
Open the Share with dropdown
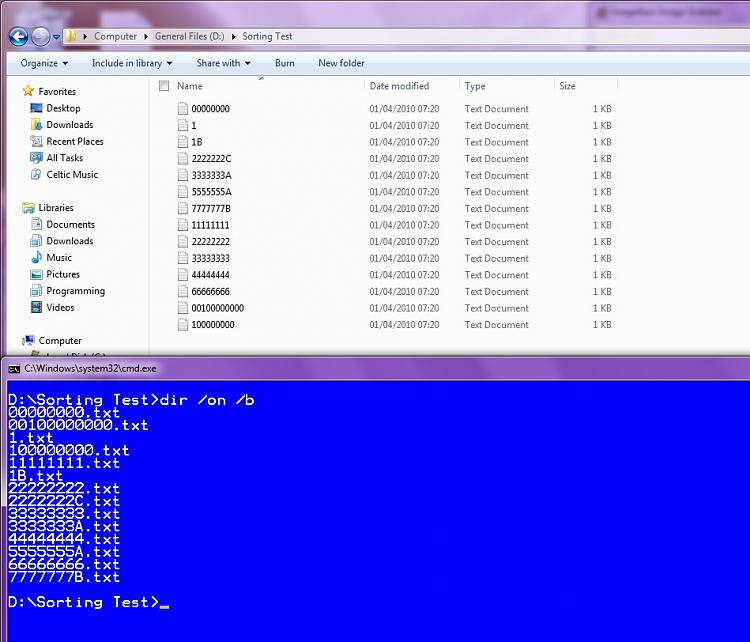pos(223,63)
